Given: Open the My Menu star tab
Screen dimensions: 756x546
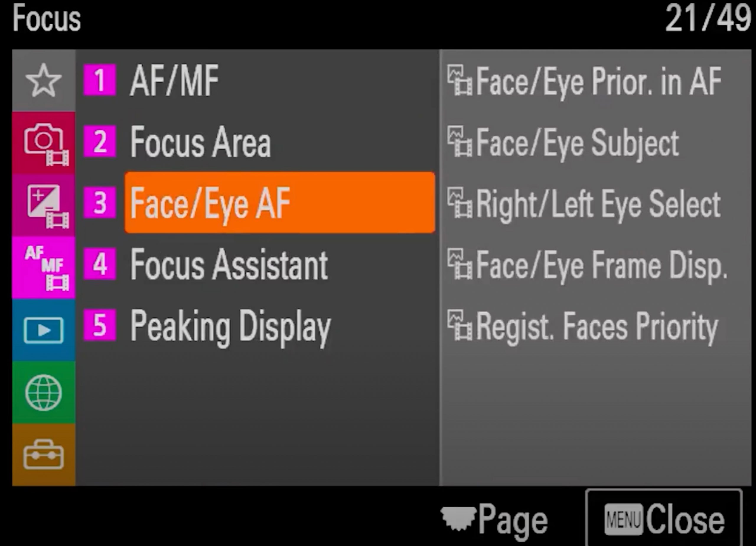Looking at the screenshot, I should 44,80.
